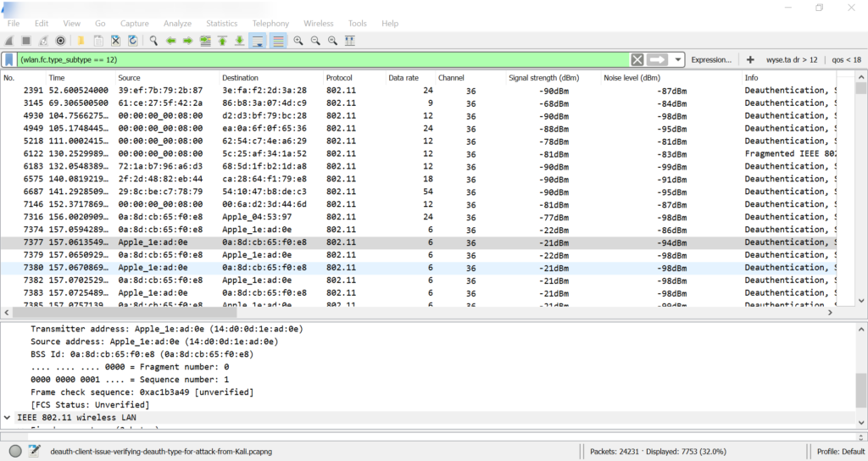Zoom in on packet list text
The height and width of the screenshot is (461, 868).
pyautogui.click(x=298, y=41)
